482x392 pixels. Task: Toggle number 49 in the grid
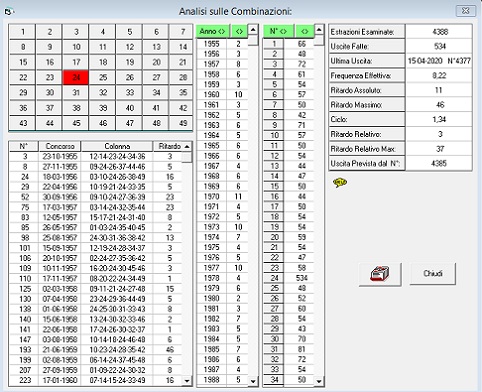click(182, 123)
